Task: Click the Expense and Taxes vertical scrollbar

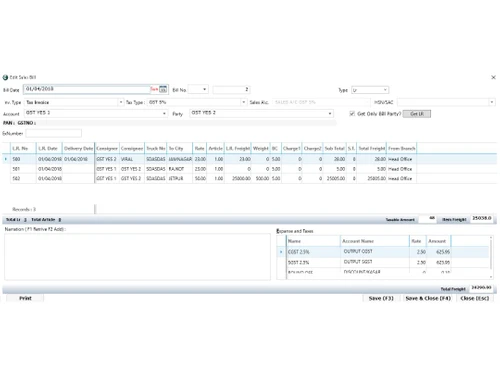Action: click(491, 257)
